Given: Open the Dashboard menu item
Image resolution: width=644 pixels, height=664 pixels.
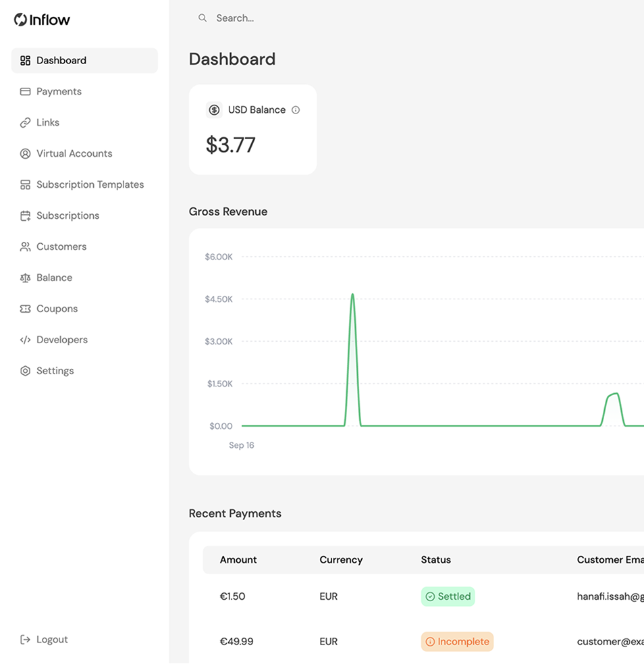Looking at the screenshot, I should coord(84,61).
